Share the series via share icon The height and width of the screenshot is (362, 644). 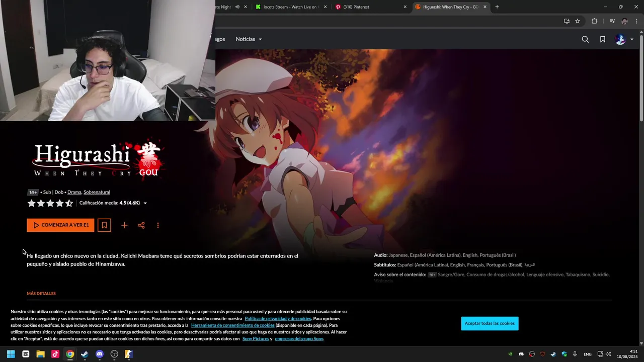point(141,225)
